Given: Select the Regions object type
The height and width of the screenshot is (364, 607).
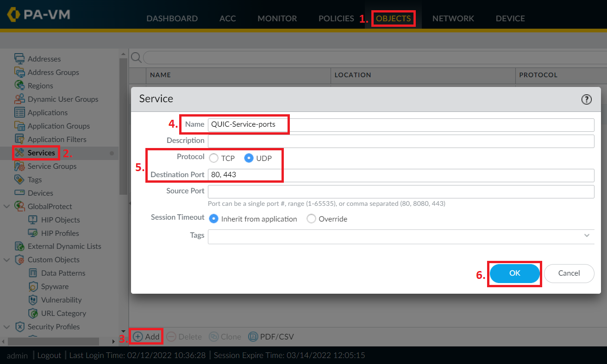Looking at the screenshot, I should pyautogui.click(x=41, y=86).
